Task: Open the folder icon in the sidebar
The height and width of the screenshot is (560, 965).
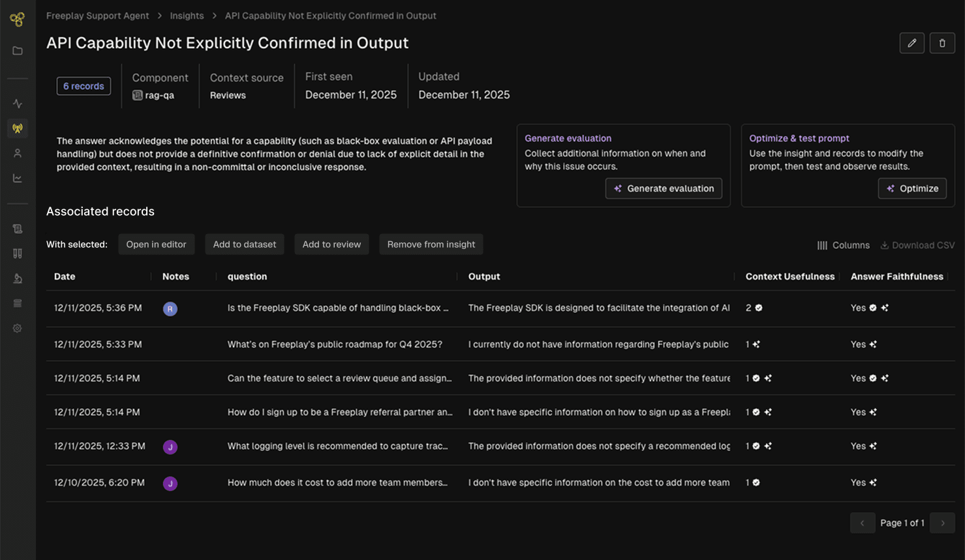Action: (18, 51)
